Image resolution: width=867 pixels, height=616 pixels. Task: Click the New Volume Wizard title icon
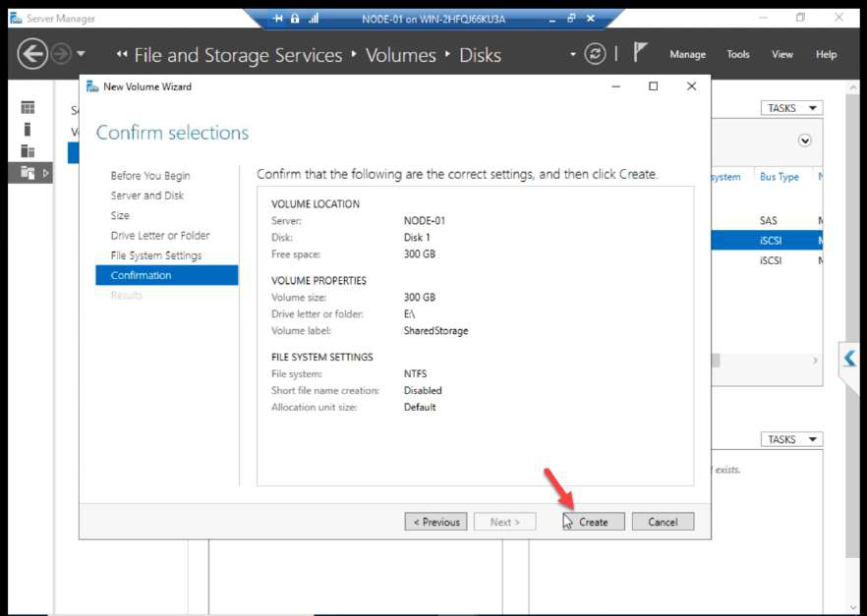pyautogui.click(x=92, y=86)
